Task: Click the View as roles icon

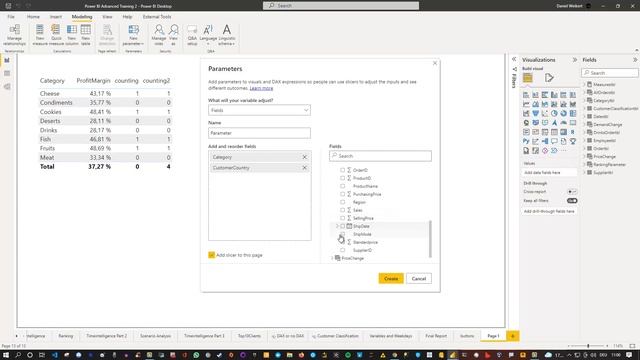Action: [x=173, y=35]
